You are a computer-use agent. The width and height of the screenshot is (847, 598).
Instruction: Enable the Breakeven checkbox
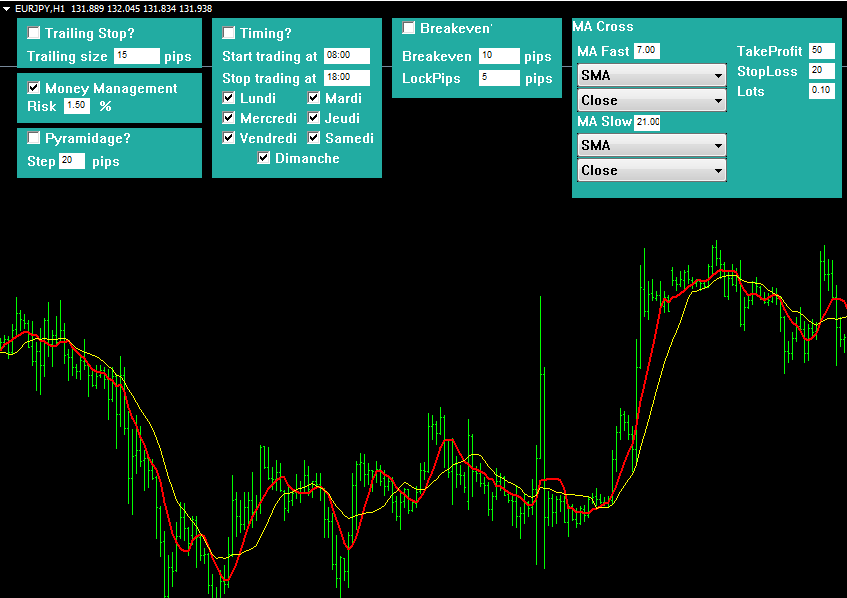tap(409, 28)
